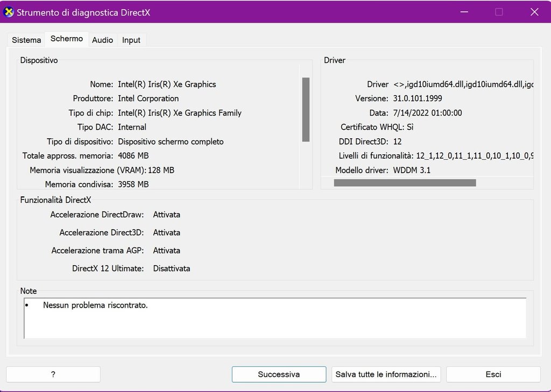The image size is (551, 392).
Task: Click DirectX 12 Ultimate Disattivata status
Action: pos(172,268)
